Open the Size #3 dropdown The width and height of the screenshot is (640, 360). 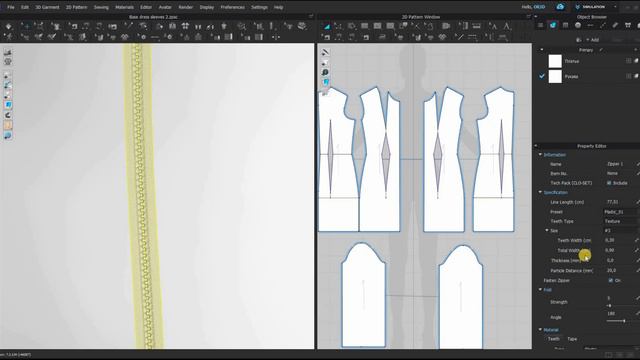[x=621, y=231]
